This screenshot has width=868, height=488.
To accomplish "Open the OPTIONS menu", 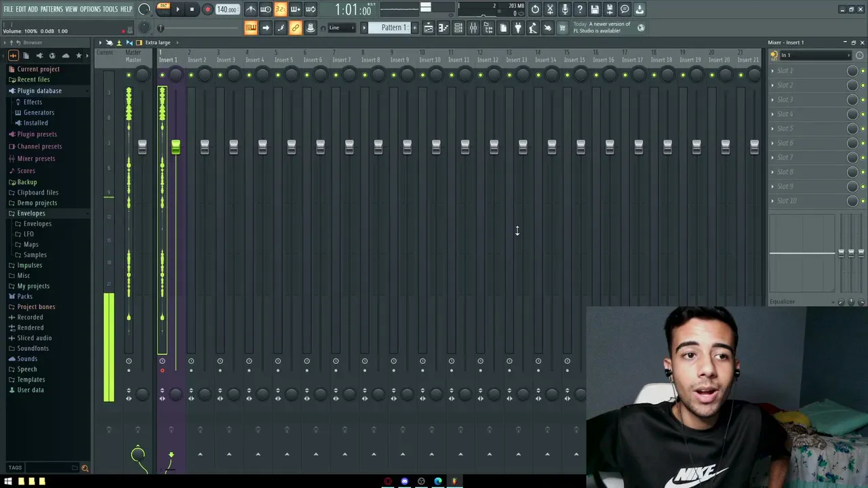I will pos(90,9).
